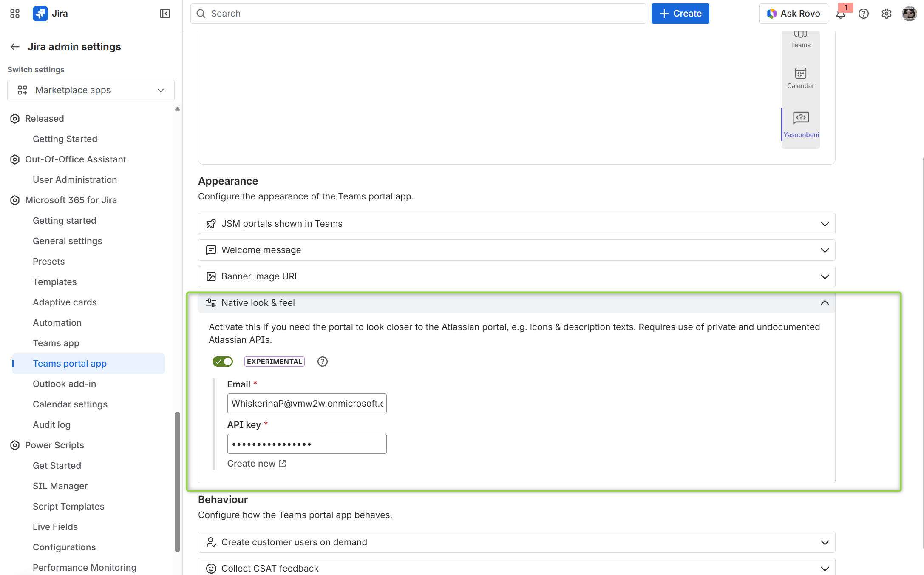Expand Collect CSAT feedback section
Viewport: 924px width, 575px height.
516,566
